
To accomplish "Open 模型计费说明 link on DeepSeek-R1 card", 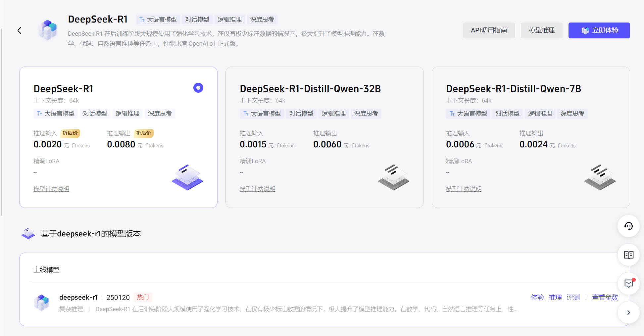I will pyautogui.click(x=51, y=189).
